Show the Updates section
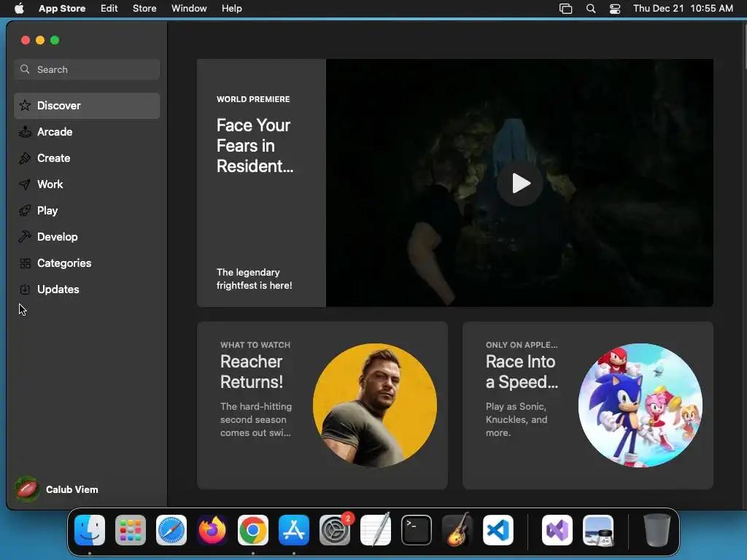This screenshot has width=747, height=560. pos(87,289)
